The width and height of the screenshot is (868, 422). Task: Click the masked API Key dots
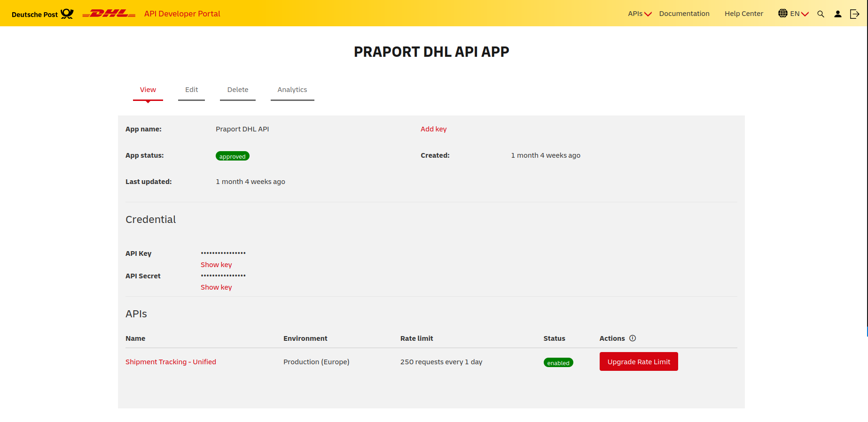pyautogui.click(x=223, y=253)
